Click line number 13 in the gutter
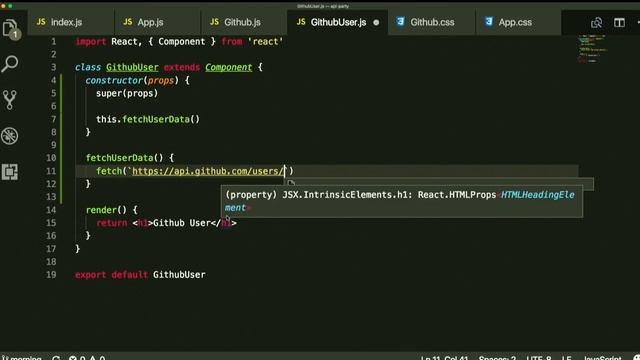Screen dimensions: 640x360 [51, 197]
